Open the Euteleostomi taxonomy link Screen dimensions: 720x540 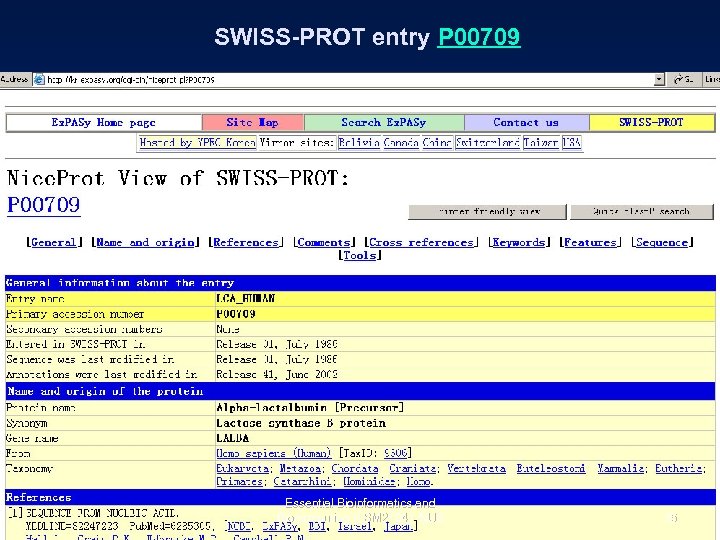point(551,468)
